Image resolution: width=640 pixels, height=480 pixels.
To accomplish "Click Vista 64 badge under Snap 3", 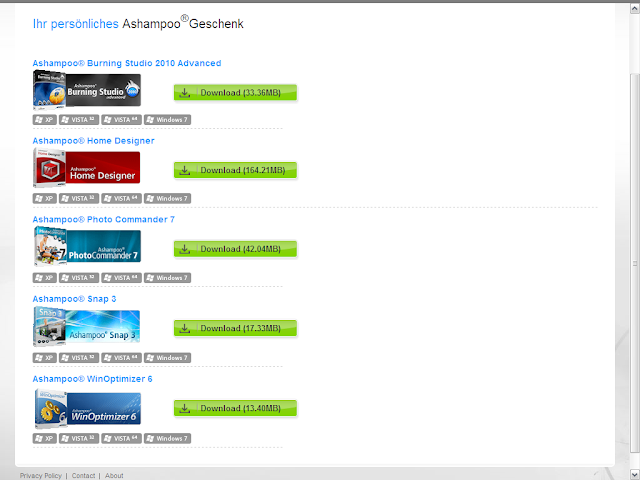I will [x=122, y=358].
